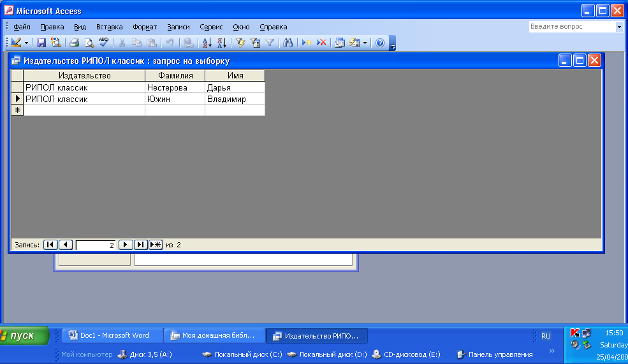Expand the help question box dropdown arrow

point(619,27)
